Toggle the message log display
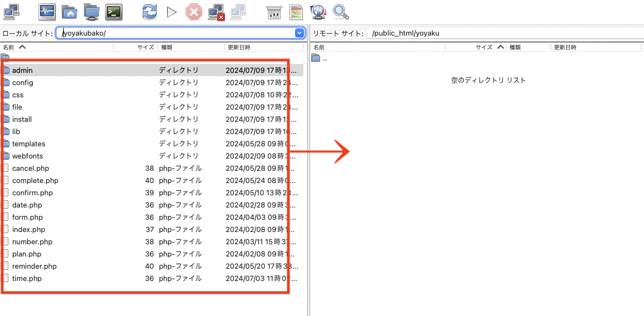This screenshot has height=316, width=644. click(47, 12)
